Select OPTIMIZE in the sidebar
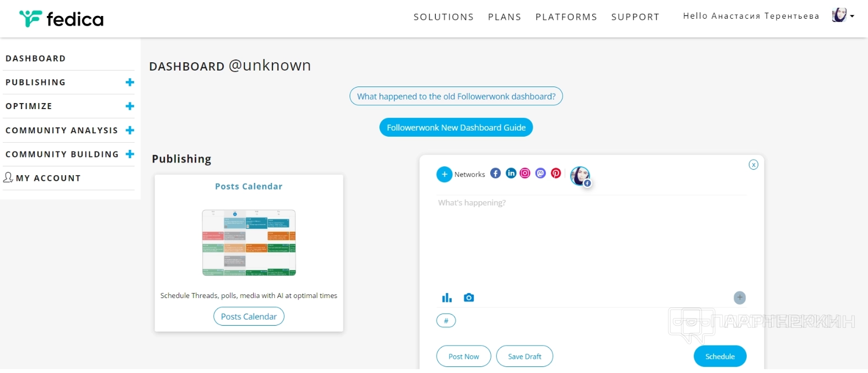This screenshot has width=868, height=373. pos(29,106)
